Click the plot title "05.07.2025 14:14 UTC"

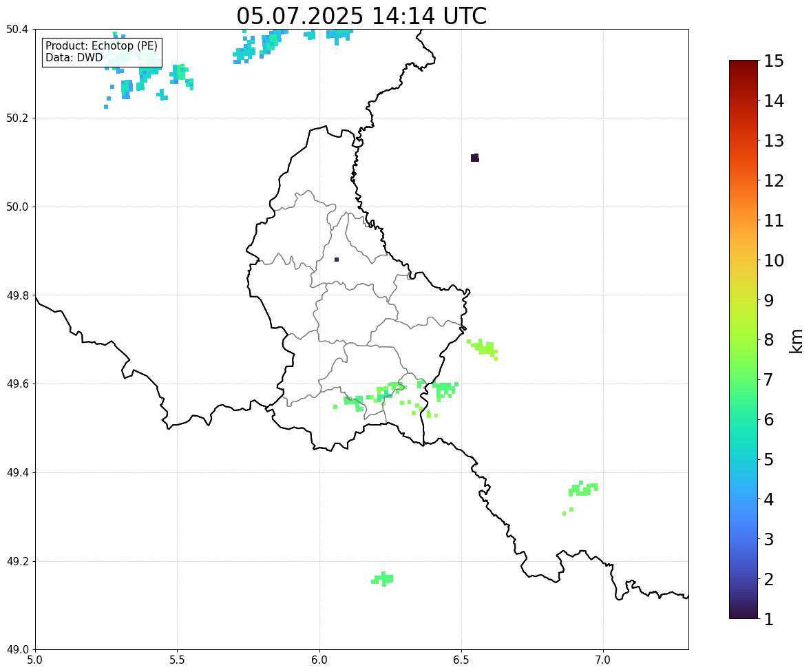(x=361, y=16)
